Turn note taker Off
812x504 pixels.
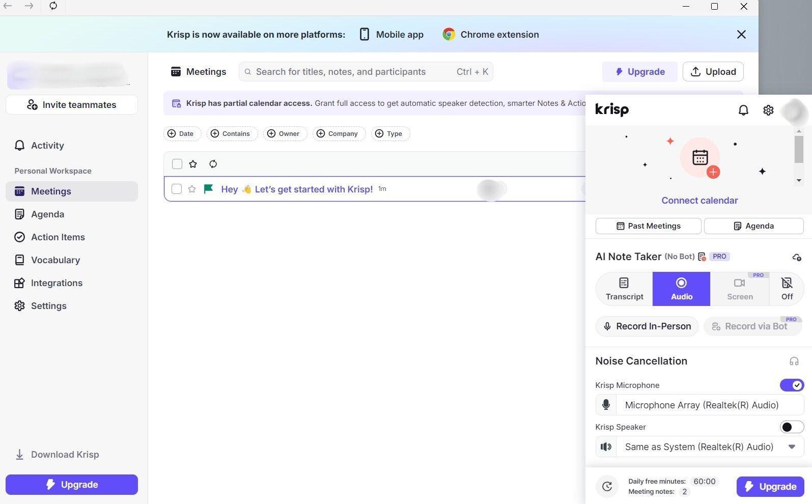click(x=787, y=289)
